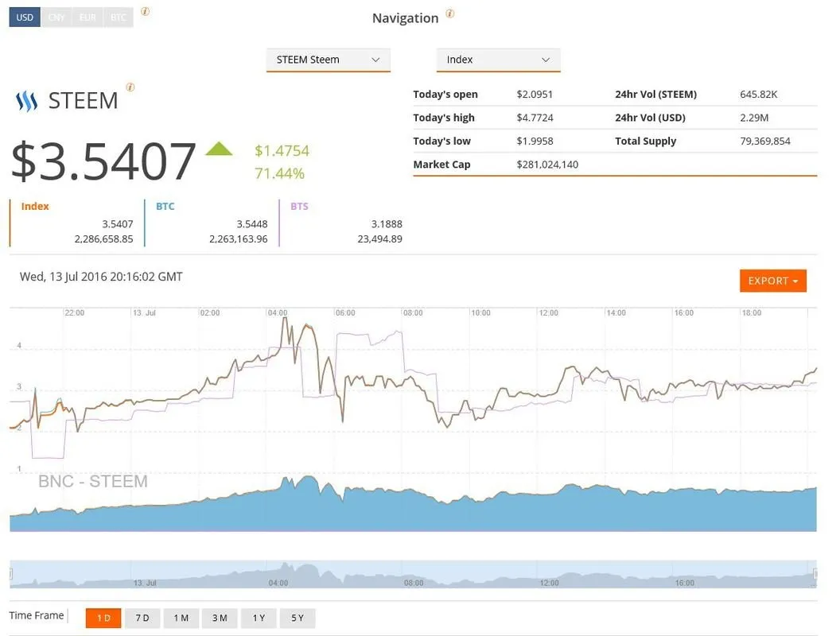Click the chart timestamp Wed, 13 Jul 2016
This screenshot has width=840, height=636.
click(101, 277)
